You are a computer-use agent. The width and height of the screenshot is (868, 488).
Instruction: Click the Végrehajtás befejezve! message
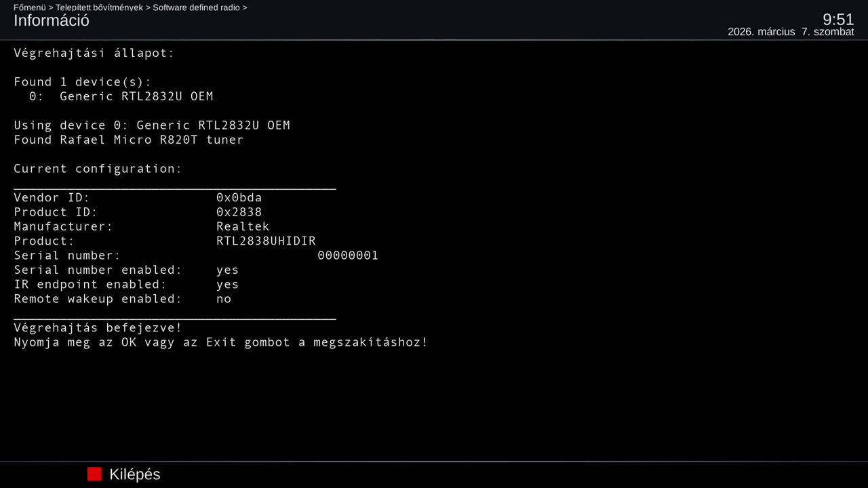(x=98, y=328)
